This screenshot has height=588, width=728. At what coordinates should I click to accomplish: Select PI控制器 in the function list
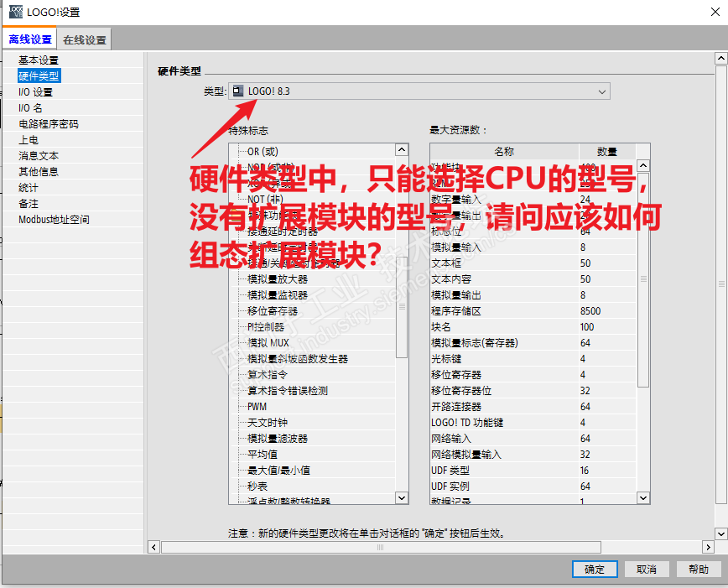click(x=266, y=327)
